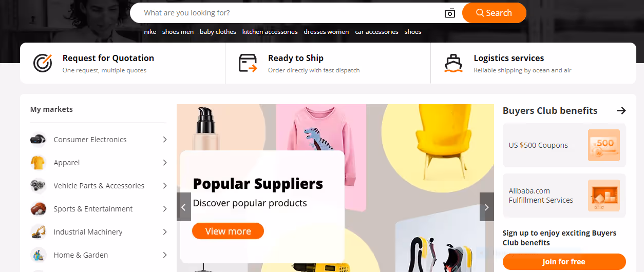Click the camera image search icon
The height and width of the screenshot is (272, 644).
[x=450, y=13]
